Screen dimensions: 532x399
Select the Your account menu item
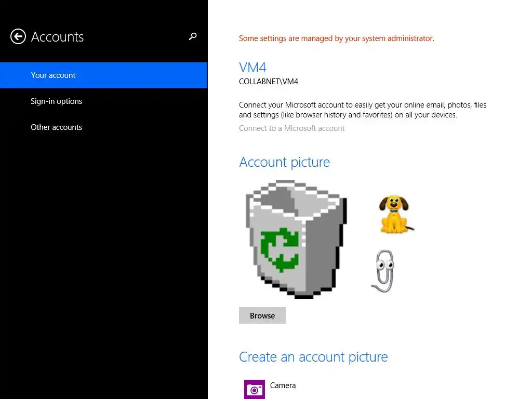pos(103,75)
